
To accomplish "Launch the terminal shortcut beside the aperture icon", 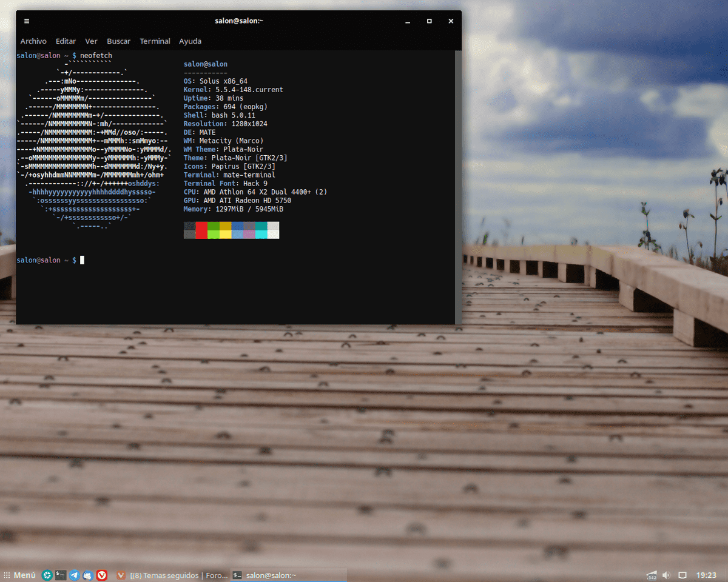I will click(61, 575).
